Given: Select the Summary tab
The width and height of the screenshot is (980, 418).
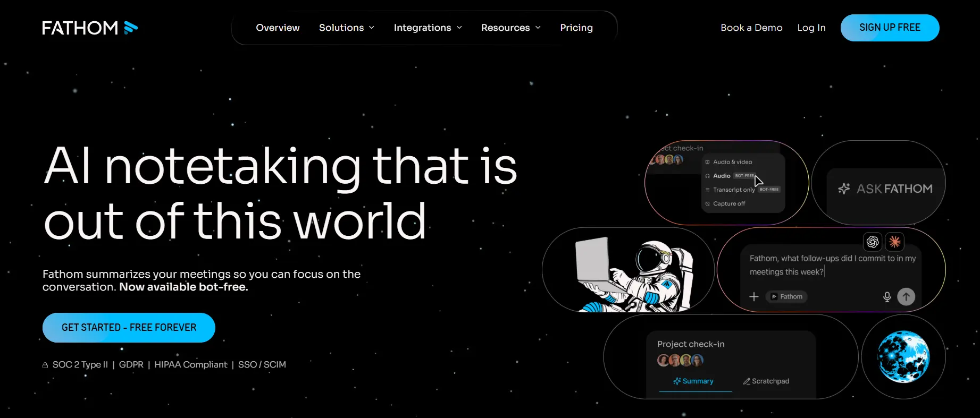Looking at the screenshot, I should pos(693,381).
